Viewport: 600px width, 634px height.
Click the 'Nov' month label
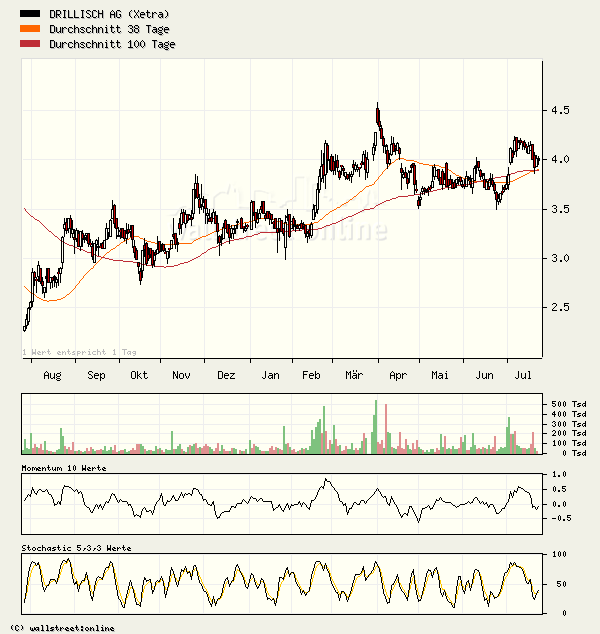pyautogui.click(x=181, y=375)
